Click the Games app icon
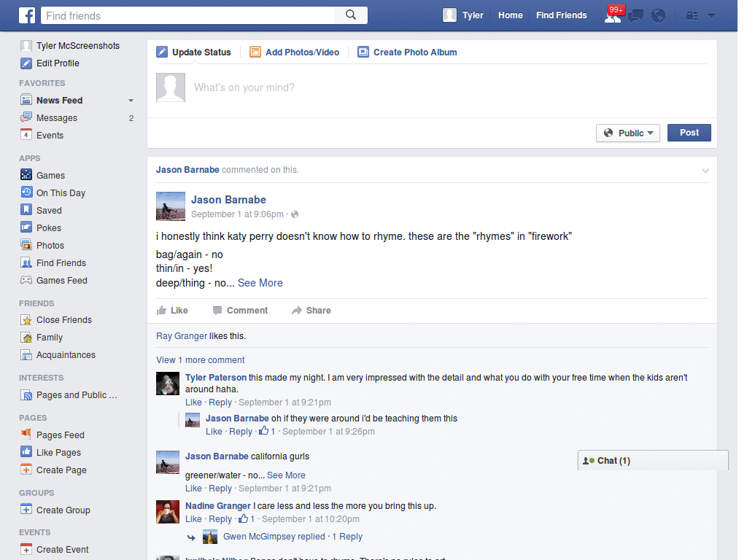This screenshot has height=560, width=747. coord(26,175)
